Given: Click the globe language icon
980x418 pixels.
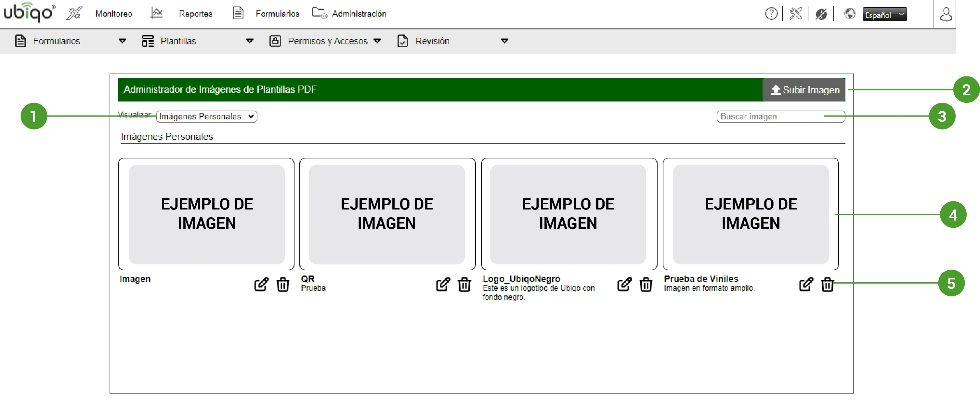Looking at the screenshot, I should pos(849,14).
